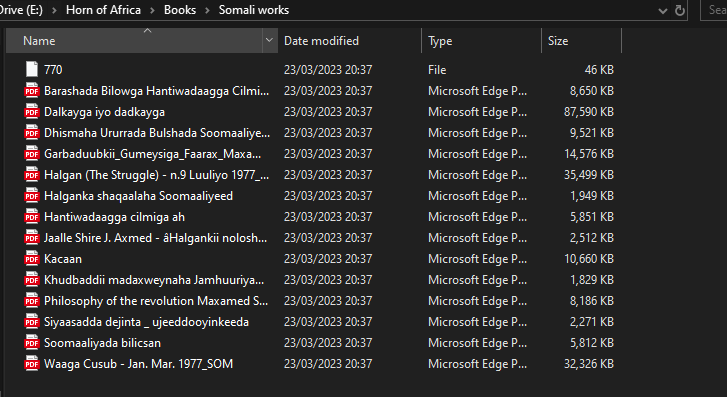
Task: Click the 46 KB size value
Action: point(599,70)
